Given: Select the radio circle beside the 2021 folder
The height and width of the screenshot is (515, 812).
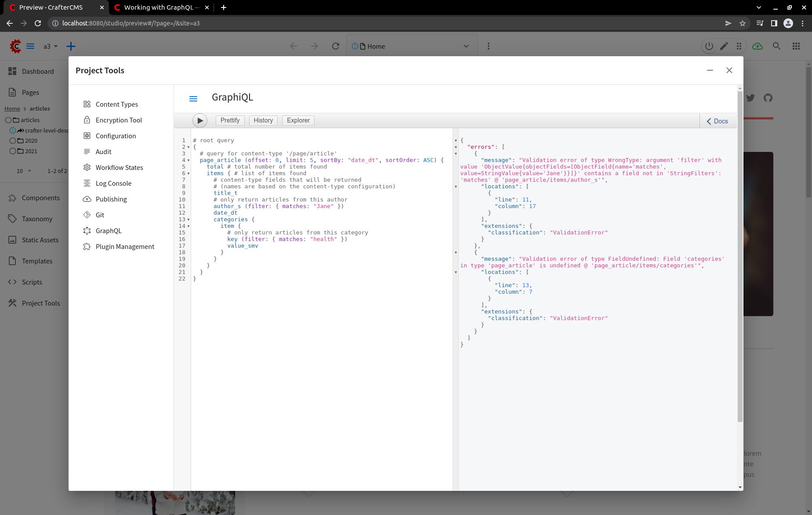Looking at the screenshot, I should tap(13, 151).
